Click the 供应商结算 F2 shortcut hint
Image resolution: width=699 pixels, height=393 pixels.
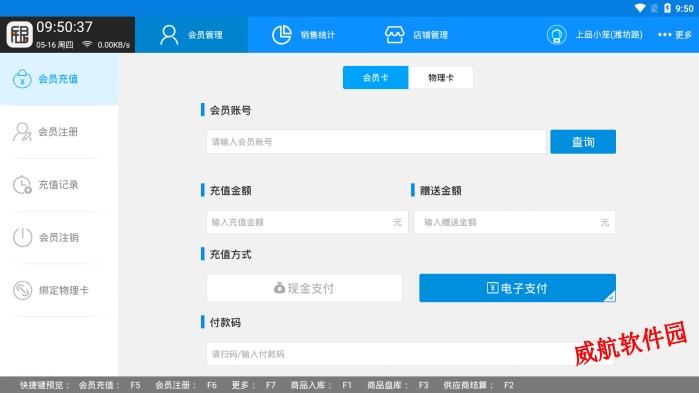click(x=478, y=385)
